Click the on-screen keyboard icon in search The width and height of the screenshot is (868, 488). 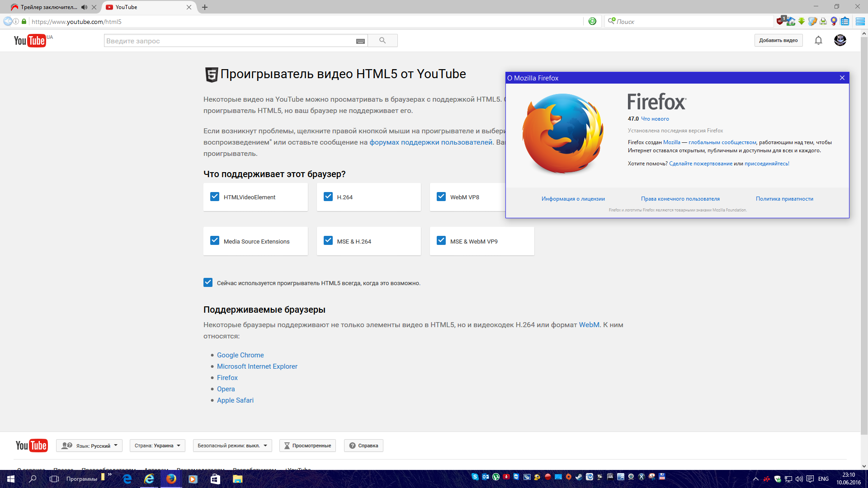point(360,41)
